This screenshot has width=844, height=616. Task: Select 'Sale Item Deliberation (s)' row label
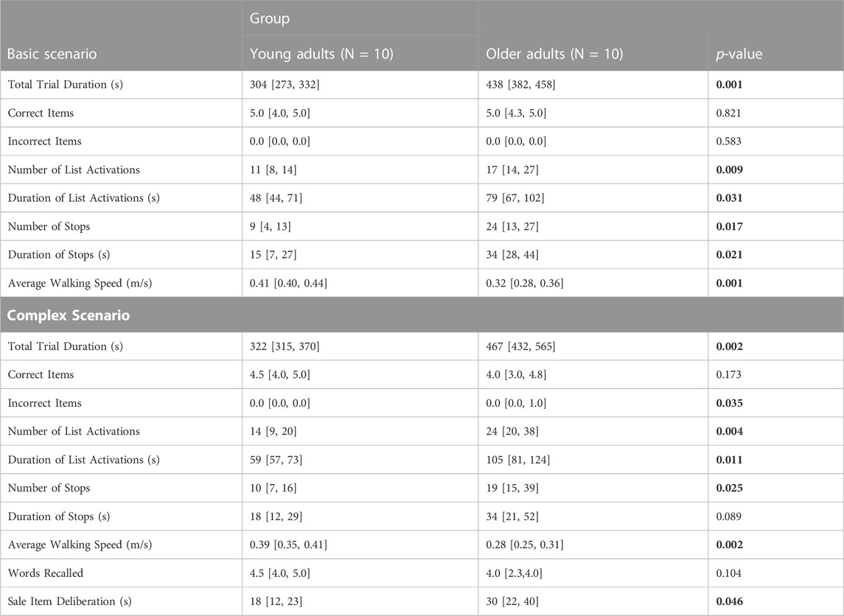click(x=69, y=601)
